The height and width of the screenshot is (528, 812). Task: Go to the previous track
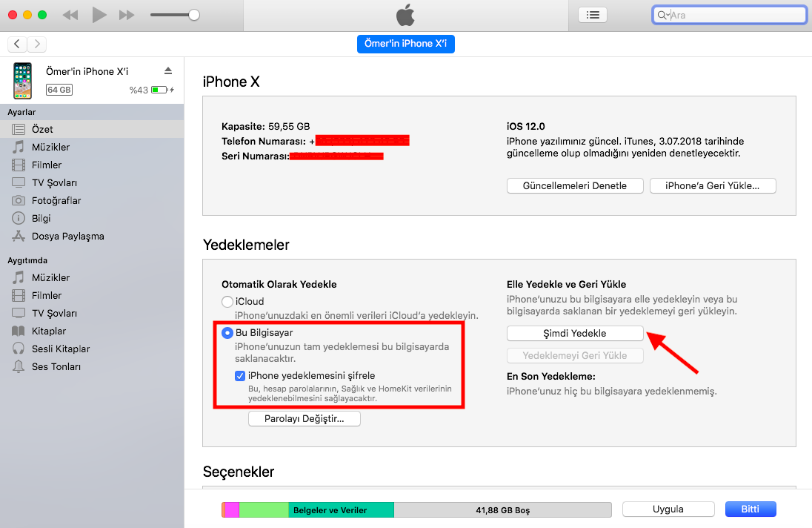pos(70,15)
